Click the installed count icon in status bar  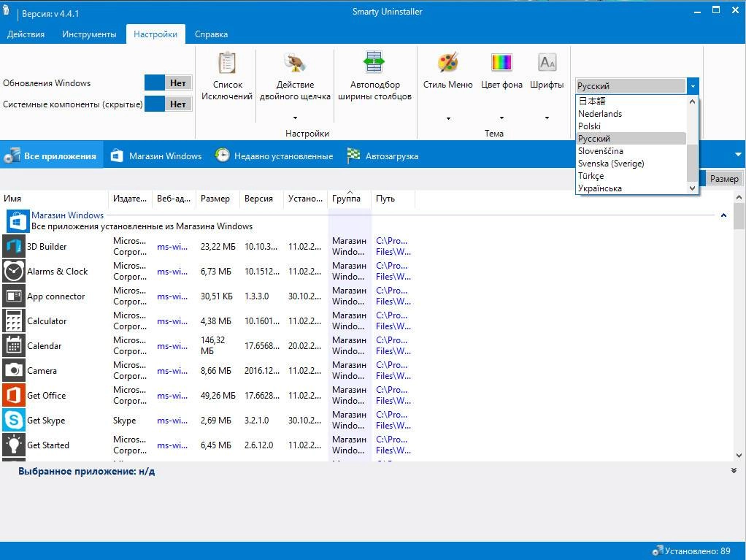(657, 551)
